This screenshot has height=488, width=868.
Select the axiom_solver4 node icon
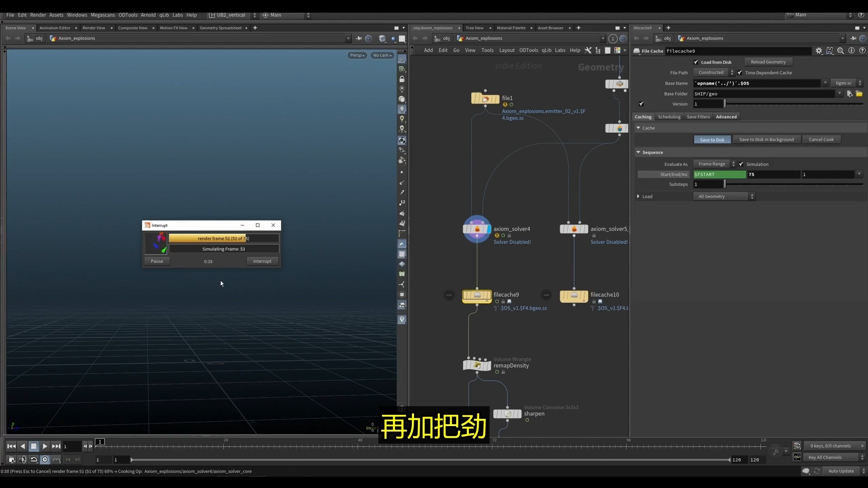476,229
